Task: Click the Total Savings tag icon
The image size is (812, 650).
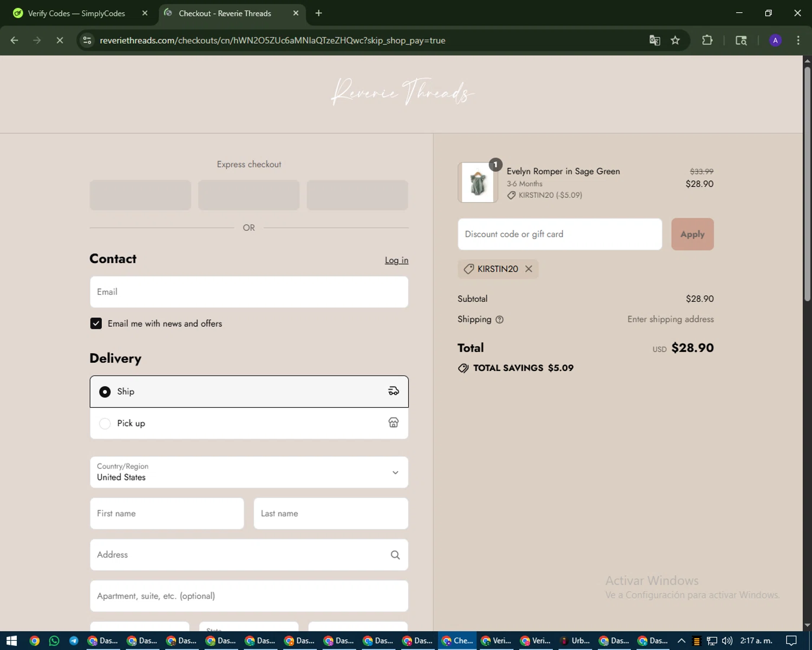Action: point(463,368)
